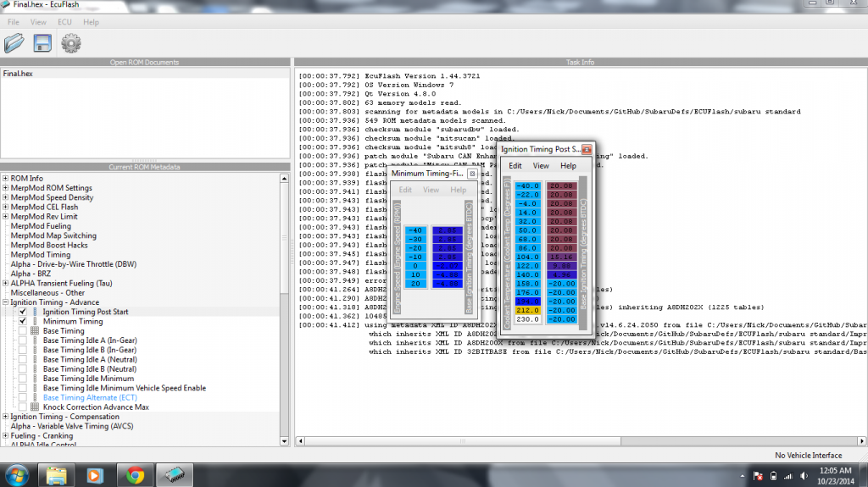This screenshot has width=868, height=487.
Task: Click the Save ROM floppy disk icon
Action: (42, 42)
